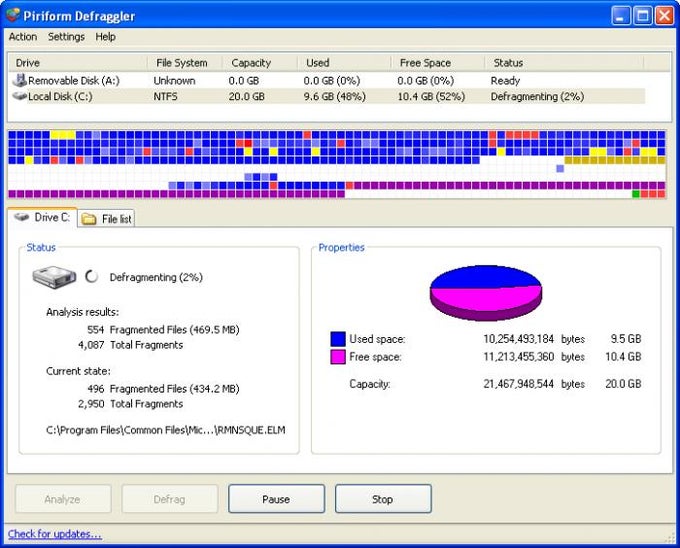The height and width of the screenshot is (548, 680).
Task: Click the disabled Defrag button
Action: (x=170, y=499)
